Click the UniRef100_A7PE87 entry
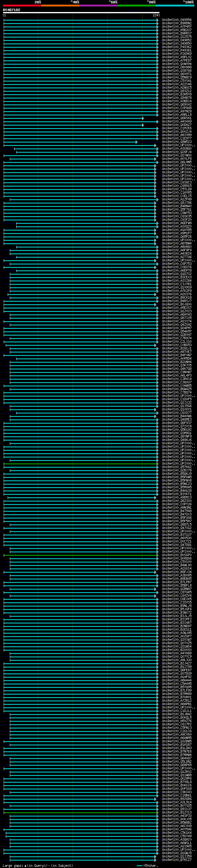197x868 pixels. tap(176, 61)
